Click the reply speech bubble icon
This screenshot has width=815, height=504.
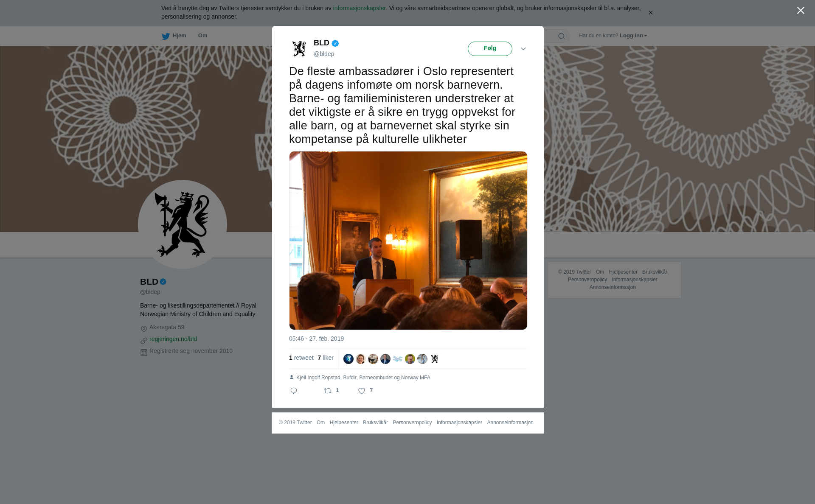294,391
